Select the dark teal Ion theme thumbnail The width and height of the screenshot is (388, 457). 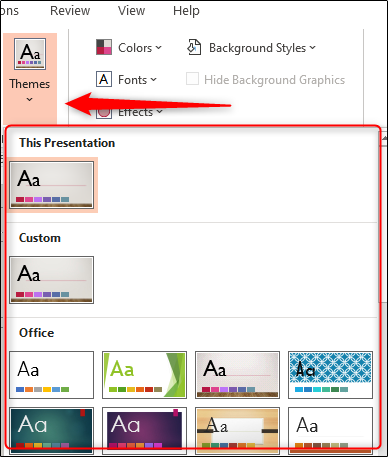(x=51, y=430)
